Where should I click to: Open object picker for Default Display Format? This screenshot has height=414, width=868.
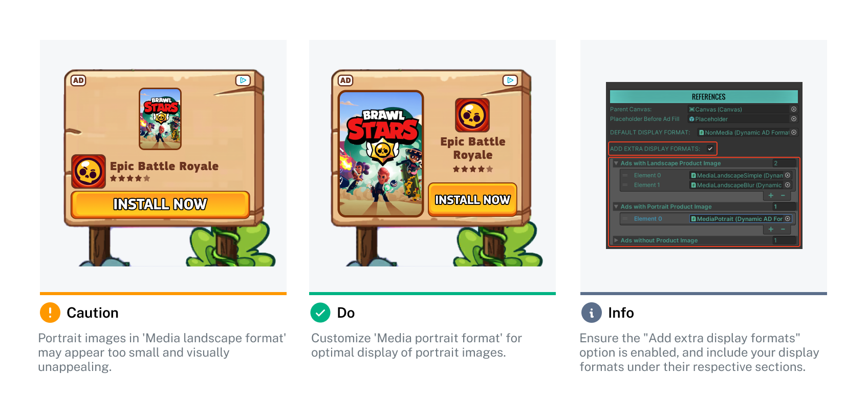(794, 132)
